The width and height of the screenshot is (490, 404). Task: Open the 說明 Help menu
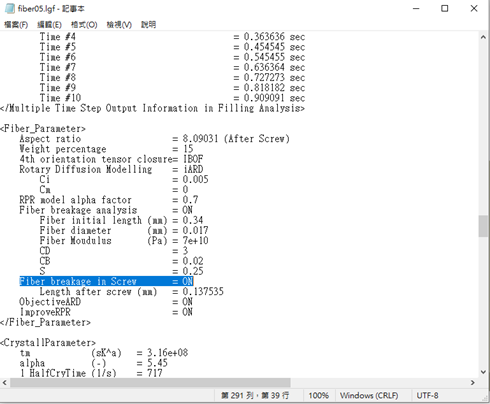coord(148,25)
